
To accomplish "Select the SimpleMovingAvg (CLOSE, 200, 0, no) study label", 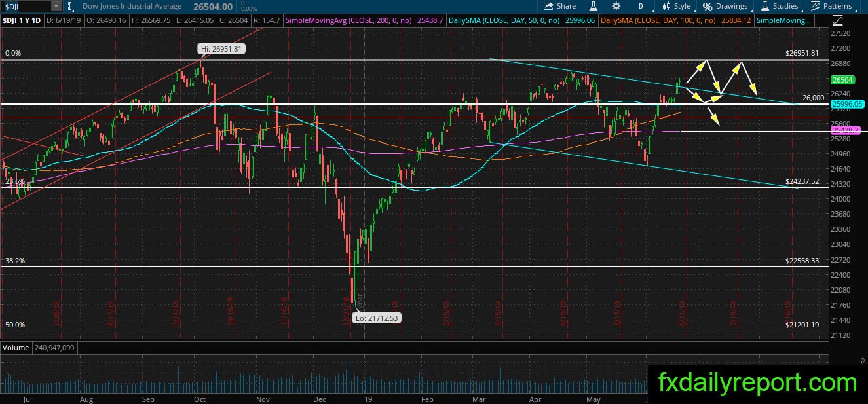I will (x=348, y=21).
